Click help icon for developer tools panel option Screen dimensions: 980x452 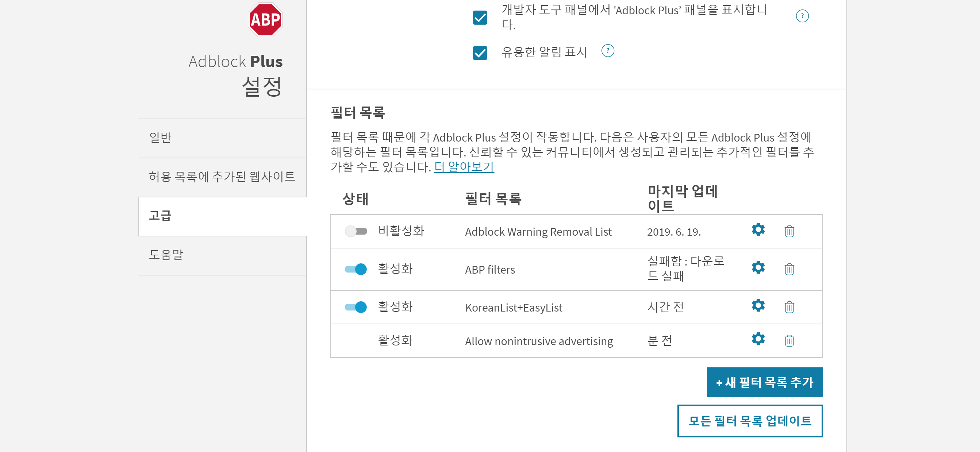tap(802, 16)
